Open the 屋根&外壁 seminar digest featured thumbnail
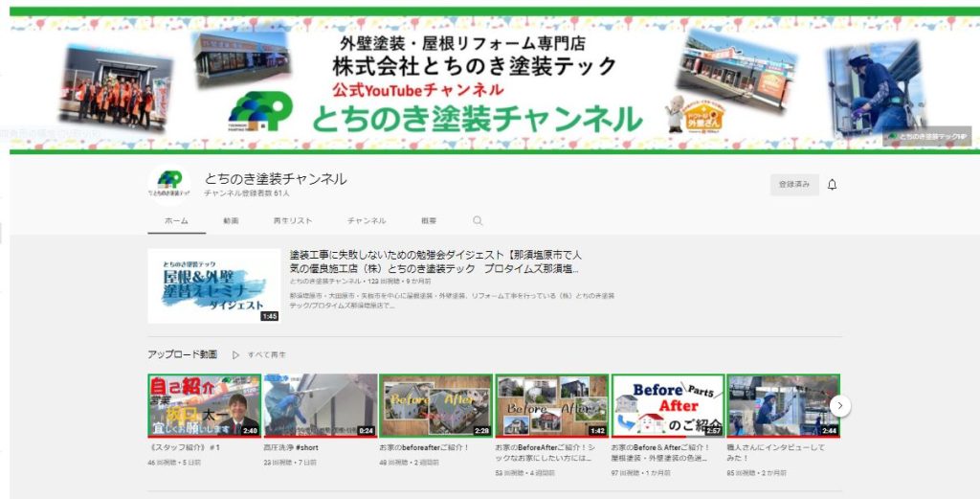The height and width of the screenshot is (499, 980). pyautogui.click(x=213, y=285)
